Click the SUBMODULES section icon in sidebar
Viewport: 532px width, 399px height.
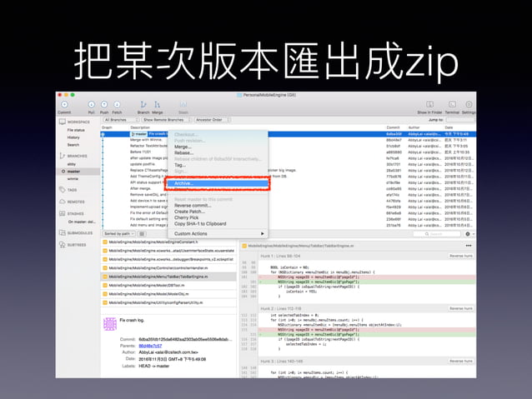[62, 232]
